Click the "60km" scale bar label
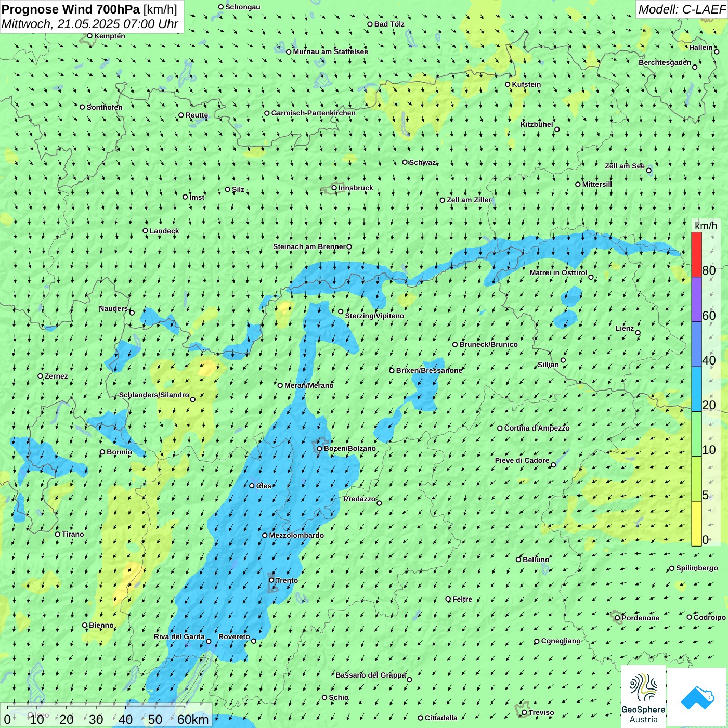 click(x=193, y=719)
